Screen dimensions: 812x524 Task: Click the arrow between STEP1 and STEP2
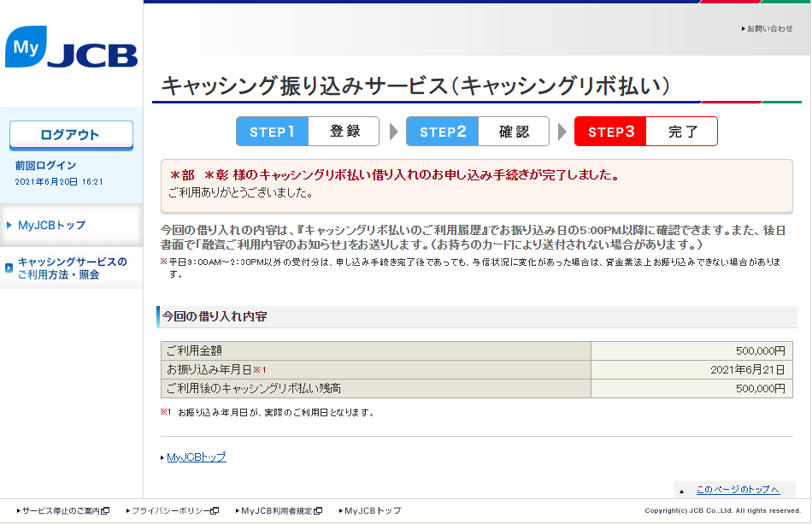[393, 132]
